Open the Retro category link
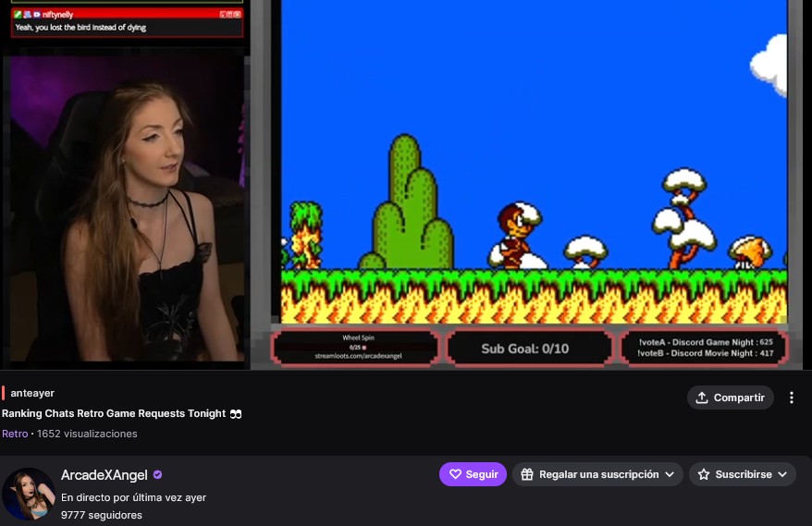This screenshot has width=812, height=526. pos(15,434)
